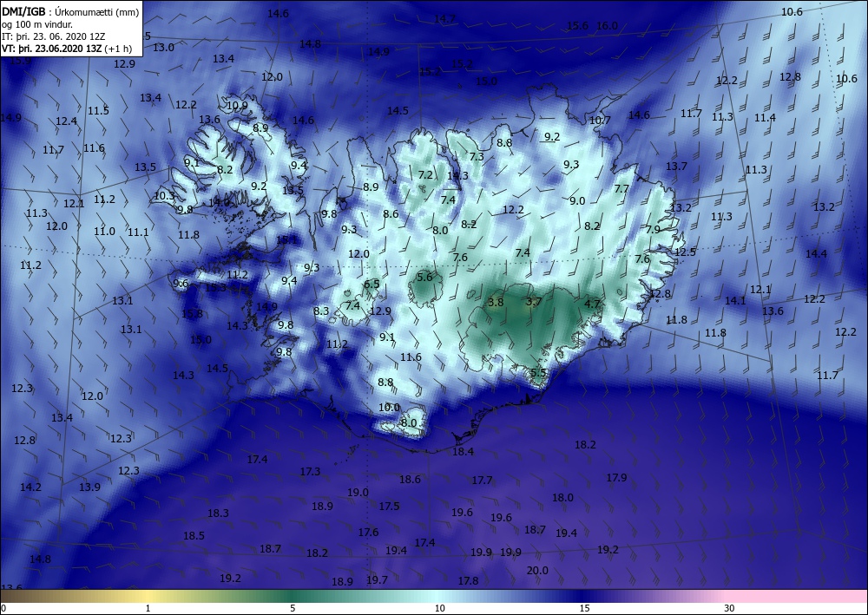Image resolution: width=868 pixels, height=615 pixels.
Task: Click the map value '5.5'
Action: pos(539,372)
